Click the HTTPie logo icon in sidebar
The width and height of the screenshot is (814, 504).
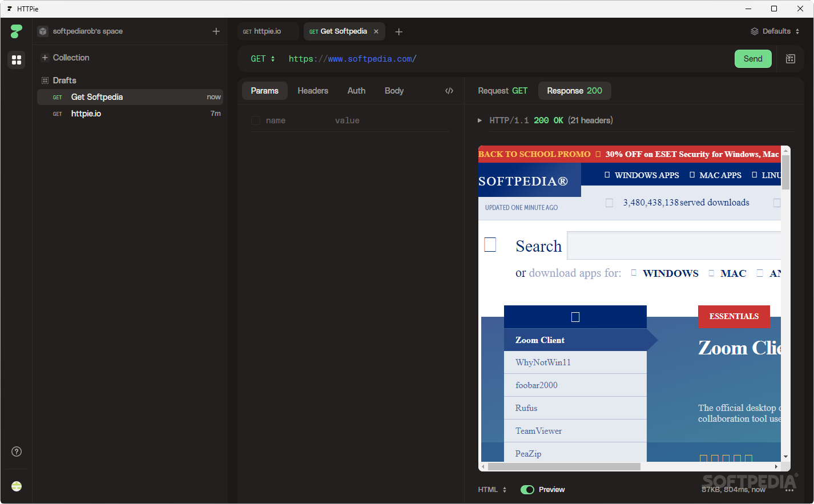coord(16,31)
